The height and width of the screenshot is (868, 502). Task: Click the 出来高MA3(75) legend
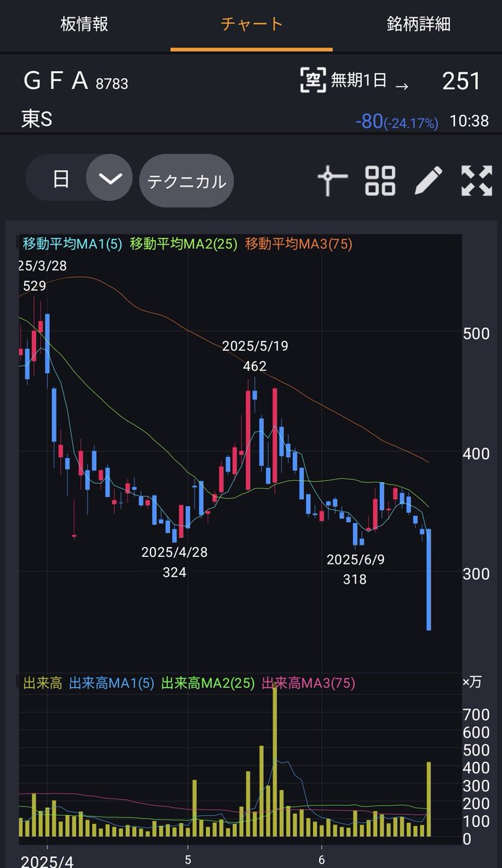[x=308, y=682]
